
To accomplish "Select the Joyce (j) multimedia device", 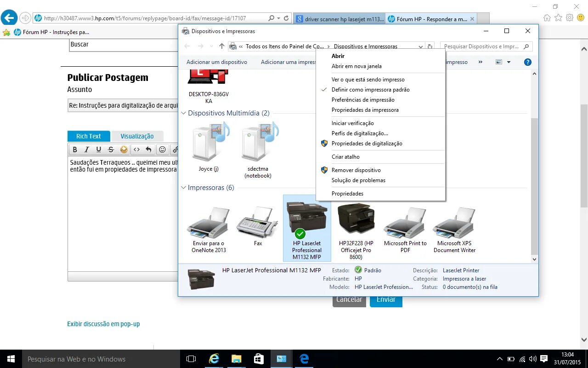I will tap(209, 147).
